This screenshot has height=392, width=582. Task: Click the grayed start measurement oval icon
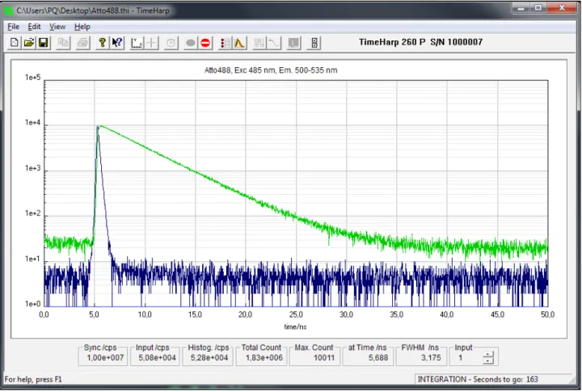[191, 43]
